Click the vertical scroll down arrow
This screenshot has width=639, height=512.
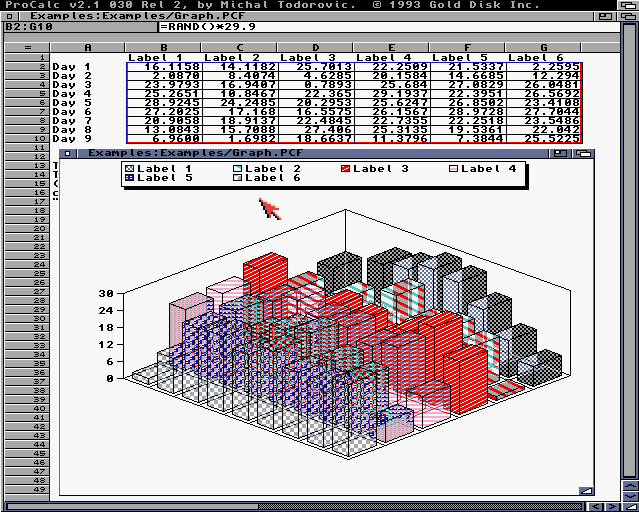click(630, 496)
